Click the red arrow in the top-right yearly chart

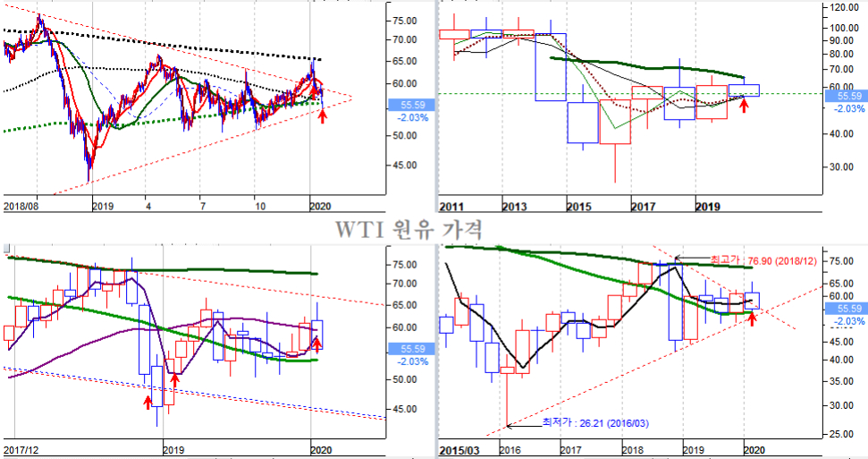click(x=746, y=104)
